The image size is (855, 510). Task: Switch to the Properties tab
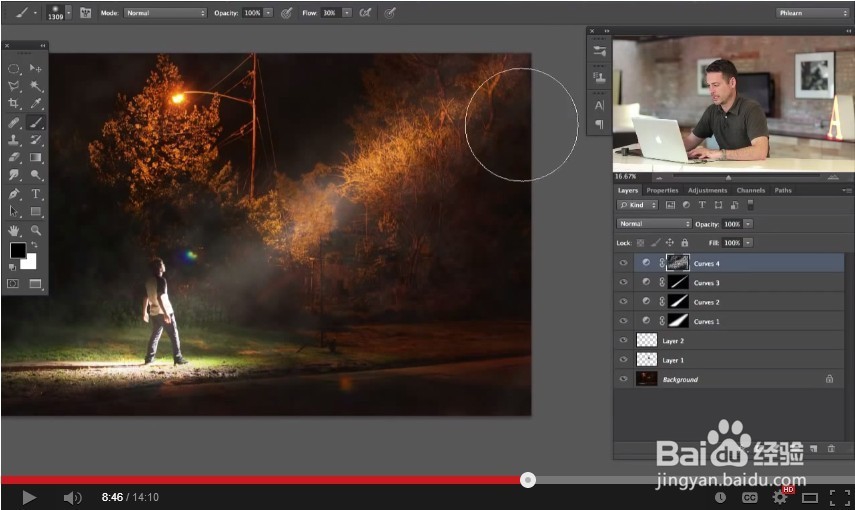point(663,190)
